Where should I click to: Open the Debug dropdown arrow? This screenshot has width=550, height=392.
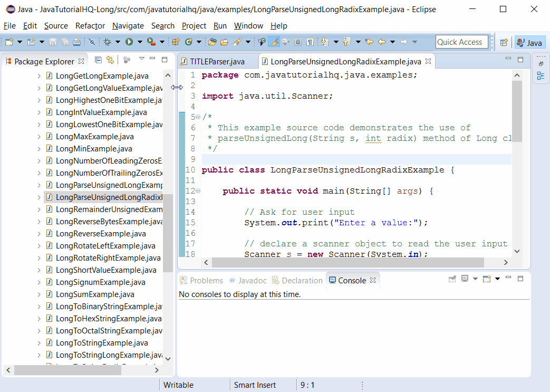(x=118, y=42)
